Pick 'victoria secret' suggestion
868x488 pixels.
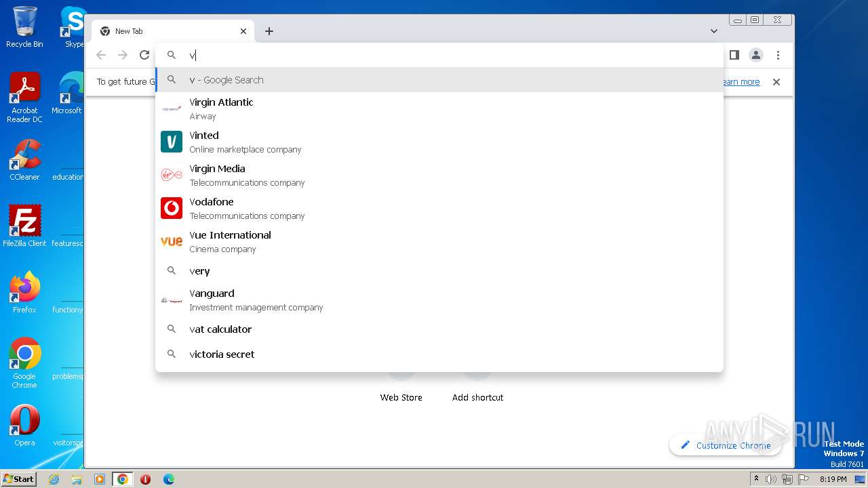point(439,354)
